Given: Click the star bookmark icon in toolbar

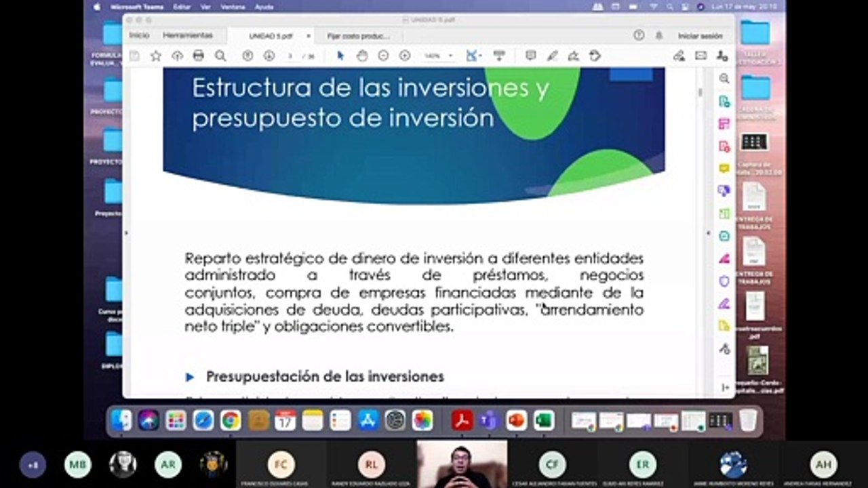Looking at the screenshot, I should 156,56.
